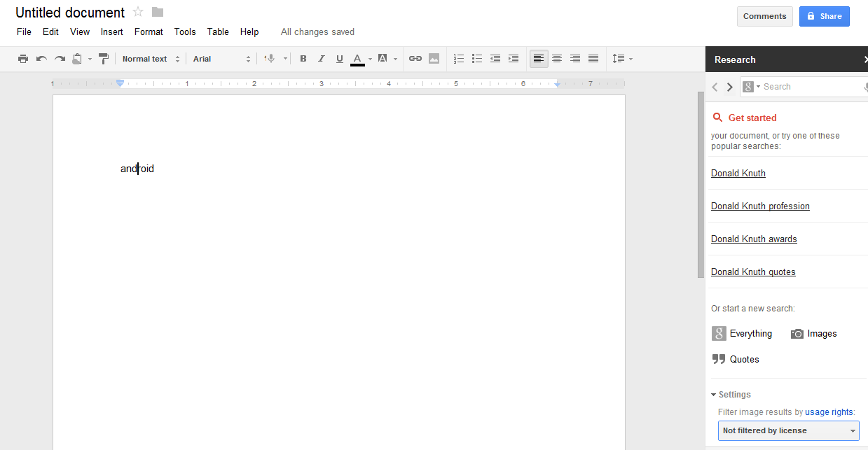Go forward in Research panel

[x=730, y=87]
